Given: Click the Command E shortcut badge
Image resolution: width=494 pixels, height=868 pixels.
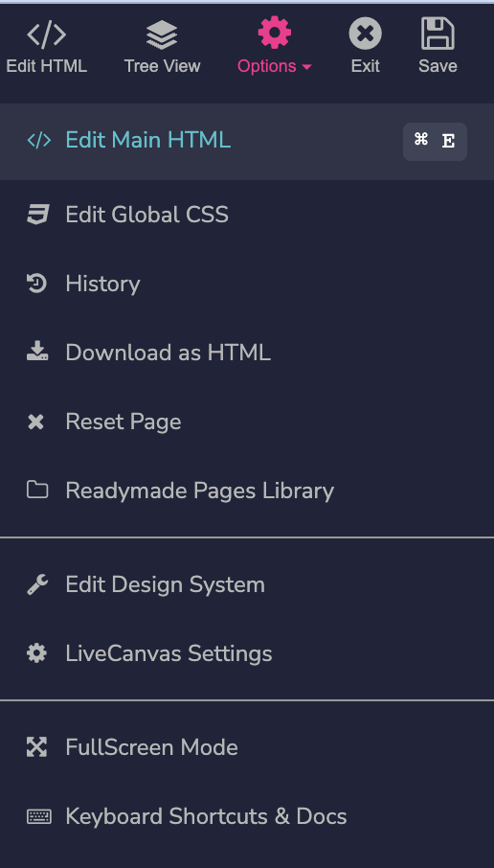Looking at the screenshot, I should 435,142.
